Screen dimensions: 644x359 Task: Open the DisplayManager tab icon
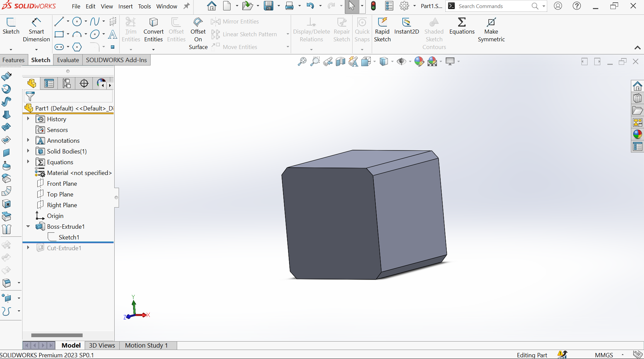pos(100,83)
